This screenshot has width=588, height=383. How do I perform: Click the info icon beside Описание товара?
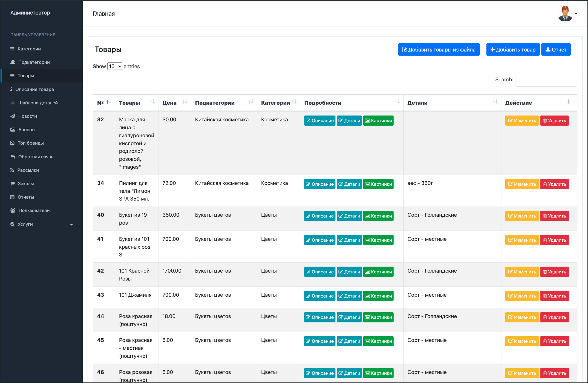click(11, 89)
